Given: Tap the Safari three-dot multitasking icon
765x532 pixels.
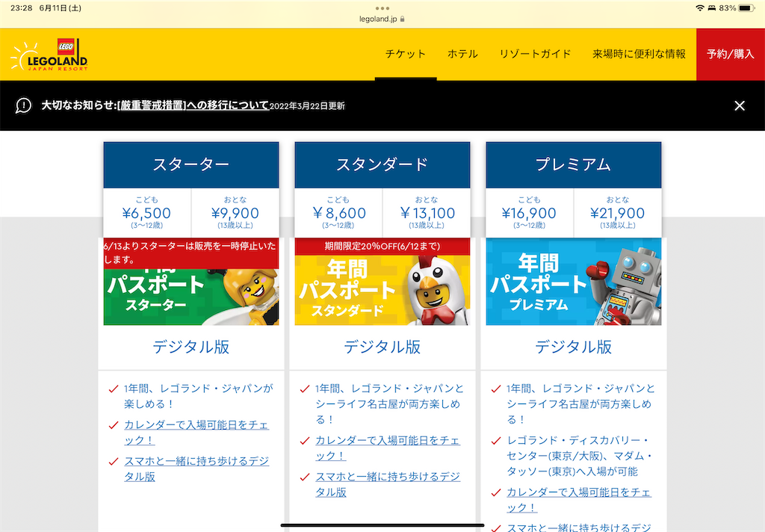Looking at the screenshot, I should pos(382,8).
